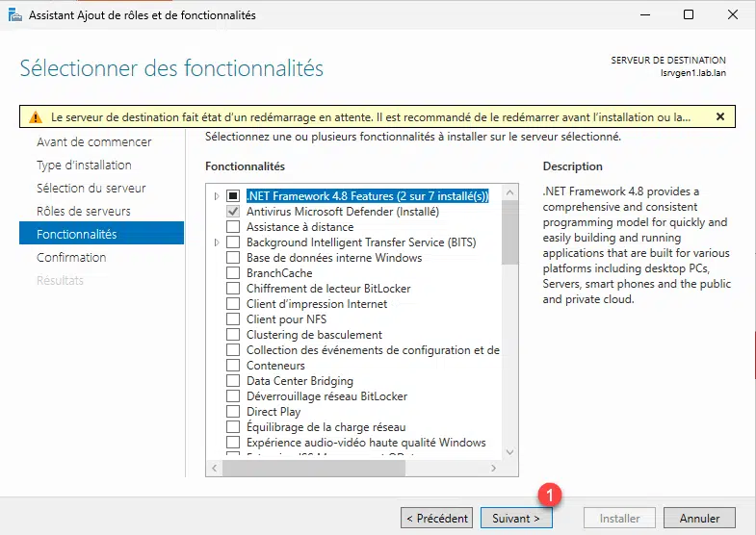Open the Avant de commencer step
Viewport: 756px width, 535px height.
click(x=94, y=142)
